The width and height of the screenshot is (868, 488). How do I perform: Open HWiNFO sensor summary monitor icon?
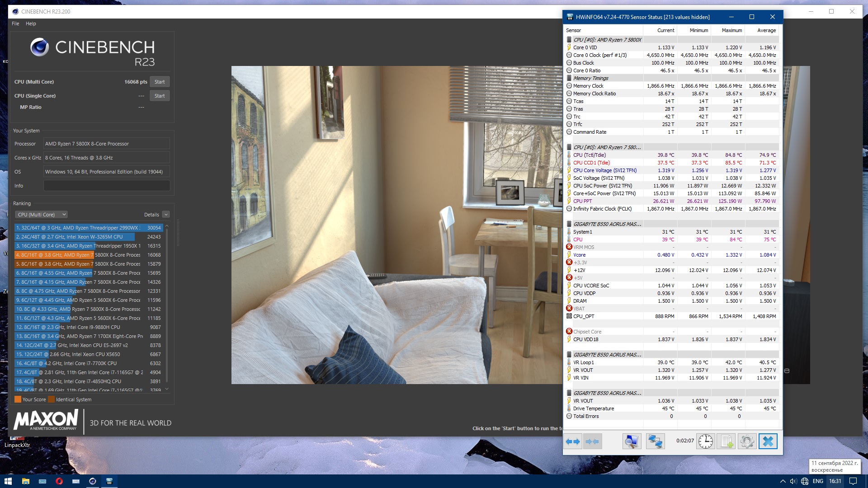tap(632, 441)
